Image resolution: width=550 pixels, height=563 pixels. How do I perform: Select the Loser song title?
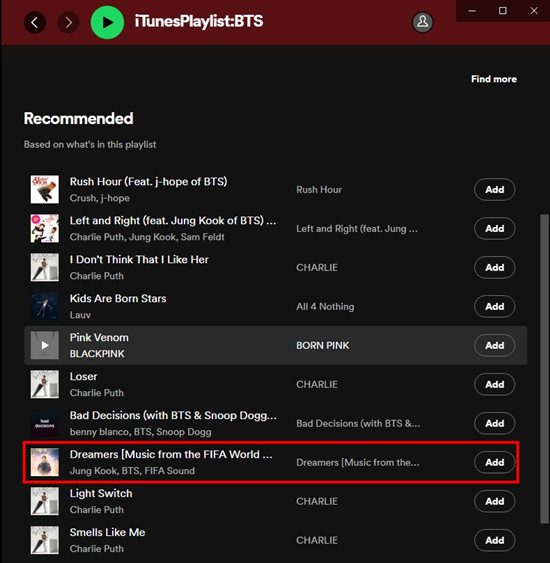tap(83, 377)
